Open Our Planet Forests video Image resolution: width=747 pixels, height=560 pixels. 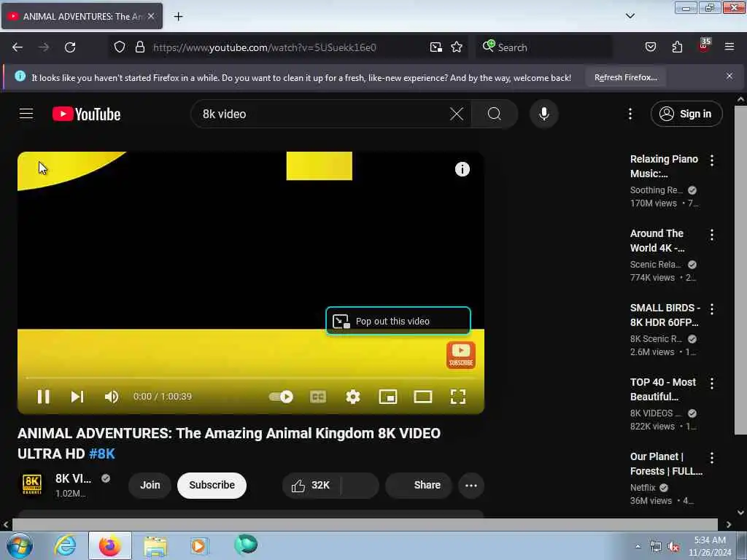pyautogui.click(x=666, y=463)
